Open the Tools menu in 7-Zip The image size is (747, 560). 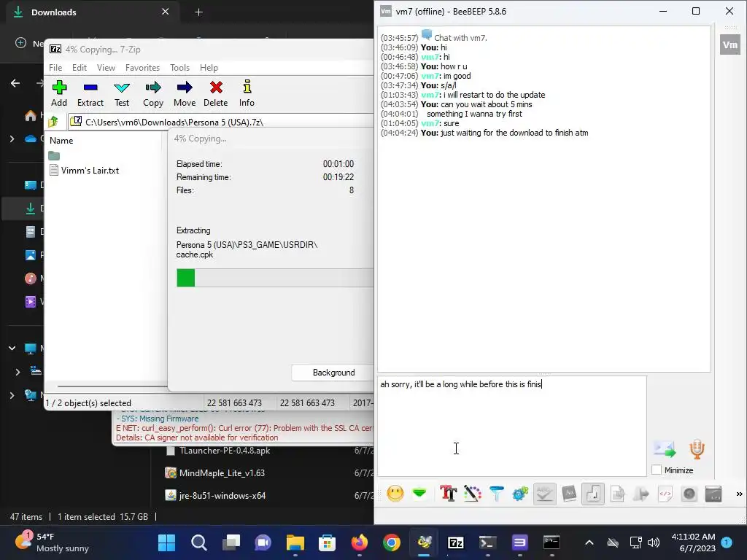[x=179, y=68]
